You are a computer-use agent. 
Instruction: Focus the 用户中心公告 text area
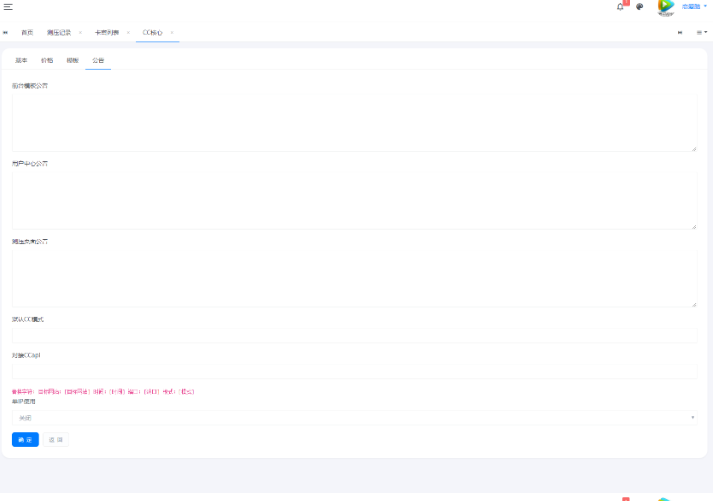pyautogui.click(x=355, y=198)
